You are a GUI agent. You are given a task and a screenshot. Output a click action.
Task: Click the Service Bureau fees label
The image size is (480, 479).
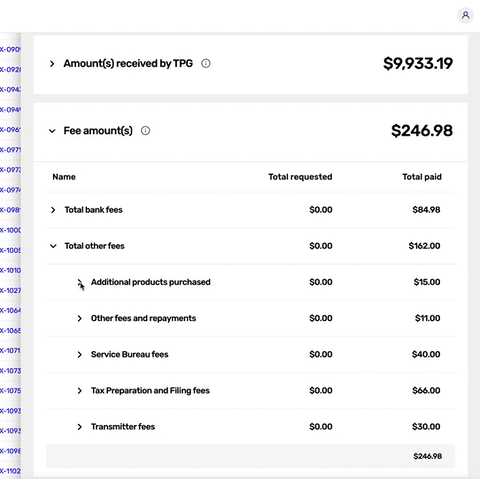(130, 354)
